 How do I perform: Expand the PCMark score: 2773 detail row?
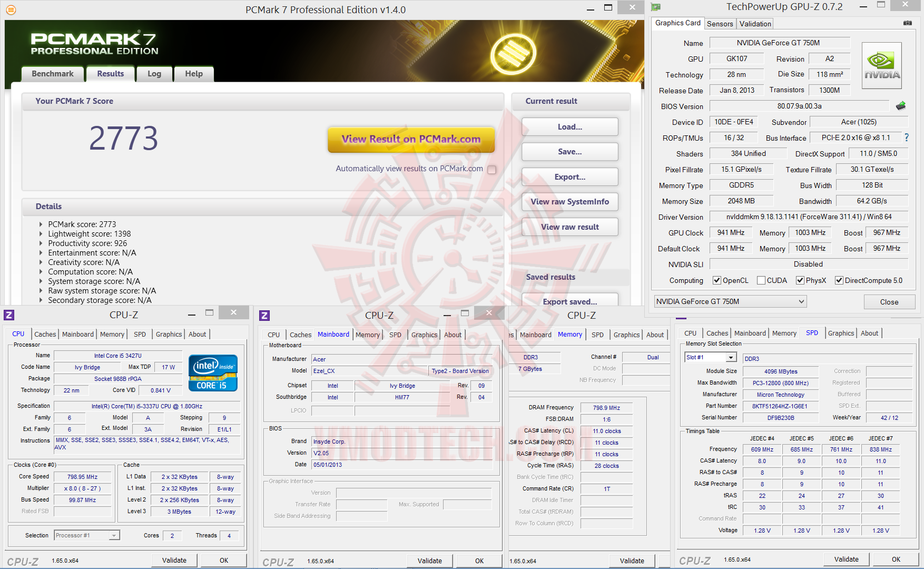41,224
